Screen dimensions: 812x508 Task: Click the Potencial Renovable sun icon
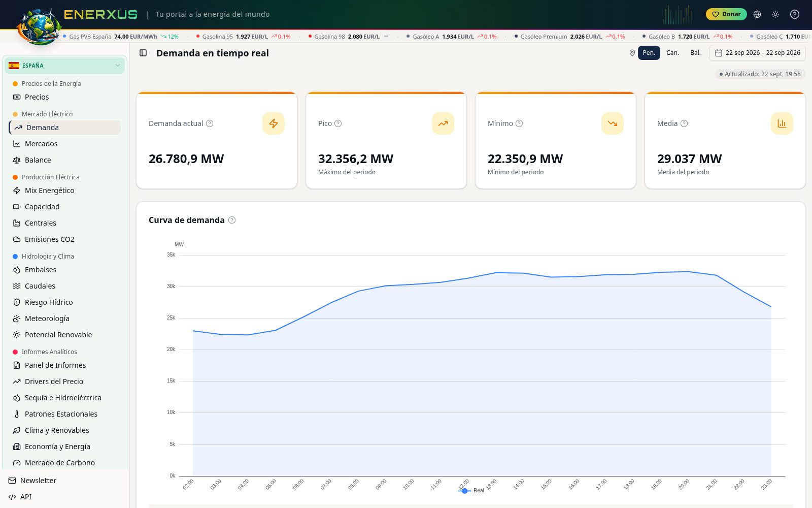tap(17, 335)
